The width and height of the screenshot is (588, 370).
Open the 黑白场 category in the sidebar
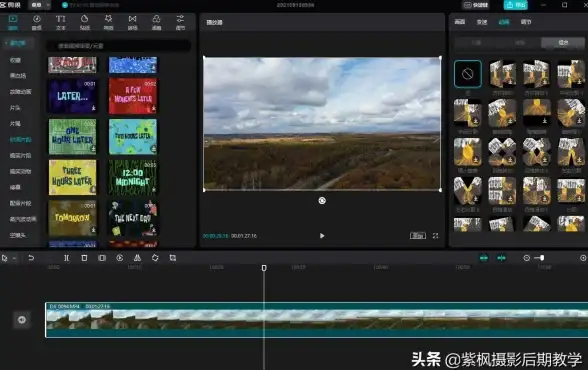point(18,76)
